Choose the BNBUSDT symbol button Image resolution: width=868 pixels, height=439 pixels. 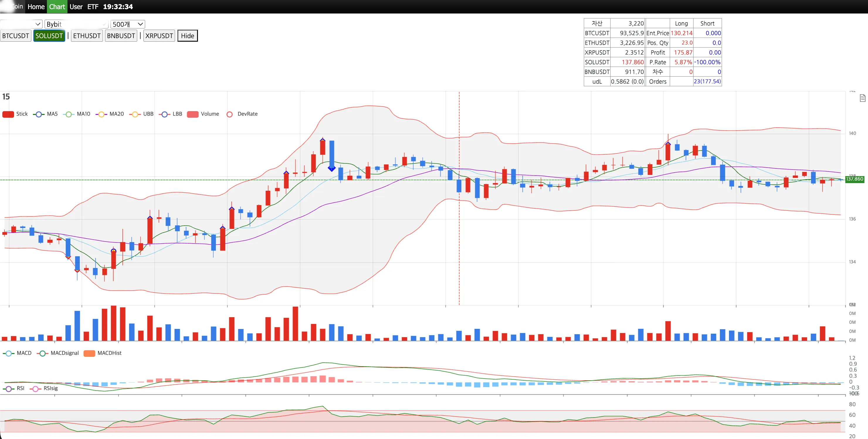click(x=121, y=36)
